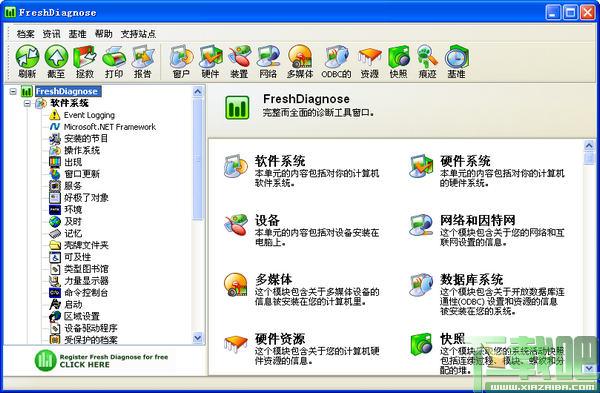Image resolution: width=600 pixels, height=393 pixels.
Task: Select 设备驱动程序 tree item
Action: tap(91, 328)
